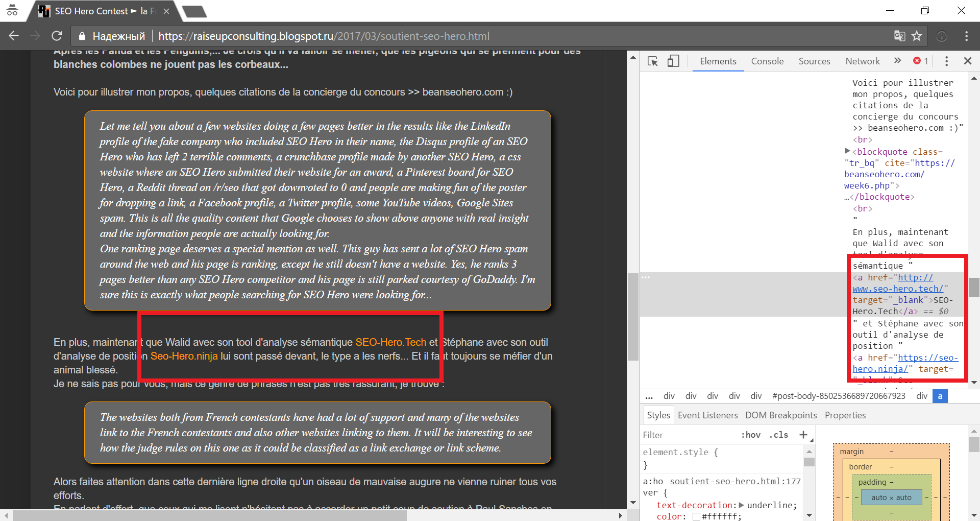
Task: Open the Seo-Hero.ninja link on the page
Action: click(184, 356)
